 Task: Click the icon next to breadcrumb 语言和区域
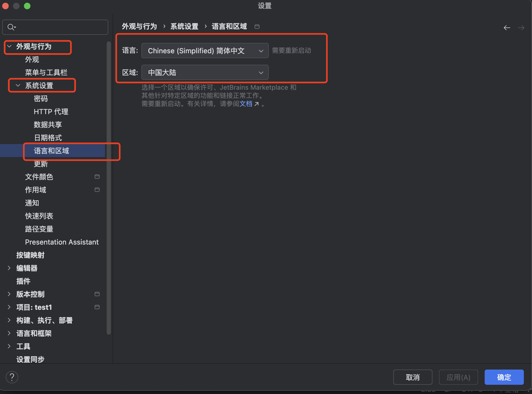257,27
